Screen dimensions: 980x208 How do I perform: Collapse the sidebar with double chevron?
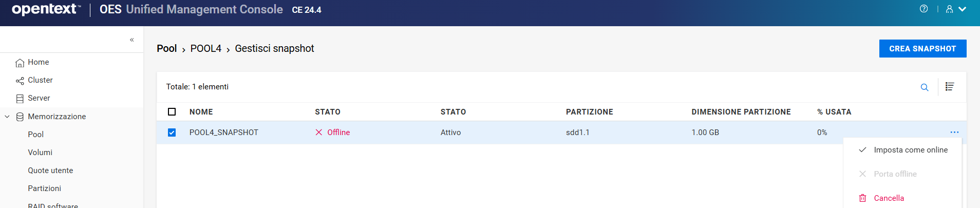(x=132, y=40)
